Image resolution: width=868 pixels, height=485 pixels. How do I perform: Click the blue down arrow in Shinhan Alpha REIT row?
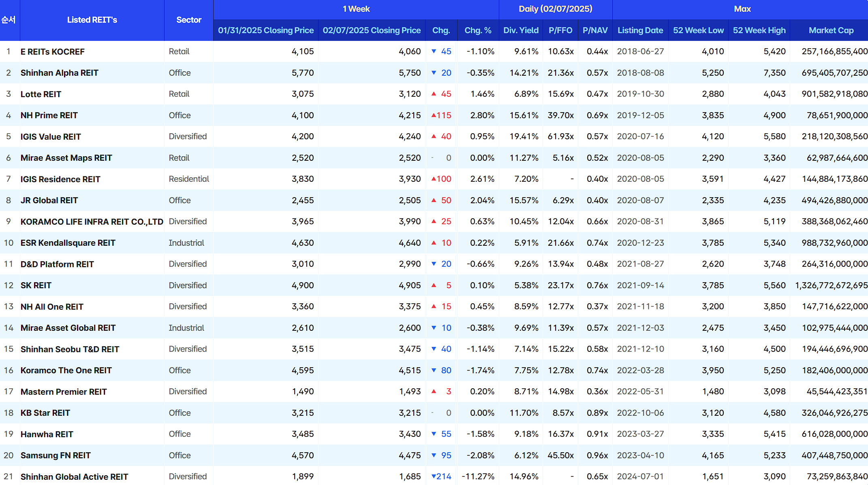[434, 73]
